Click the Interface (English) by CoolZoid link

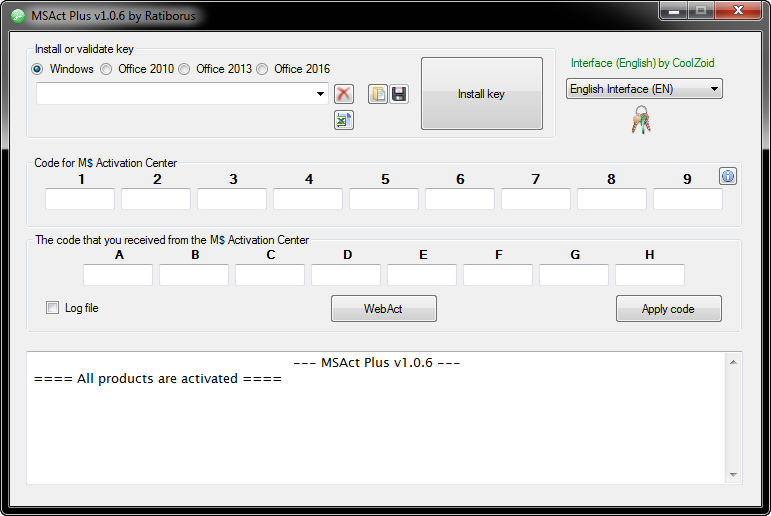click(x=642, y=63)
